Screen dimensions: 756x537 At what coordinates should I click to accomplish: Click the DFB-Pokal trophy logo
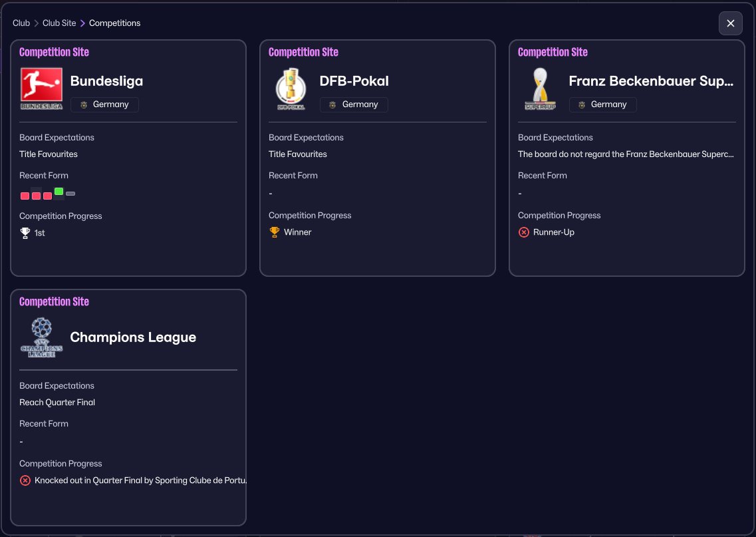click(x=291, y=89)
